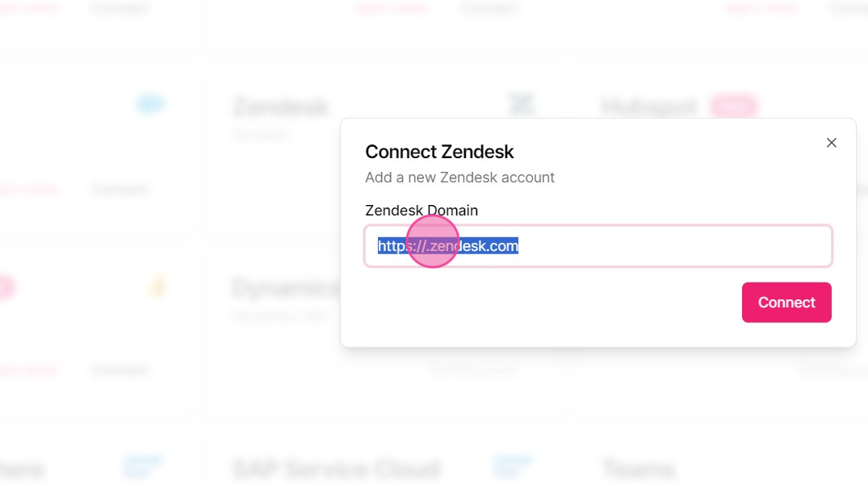Click the learn more link at the top right
Image resolution: width=868 pixels, height=485 pixels.
click(x=760, y=8)
